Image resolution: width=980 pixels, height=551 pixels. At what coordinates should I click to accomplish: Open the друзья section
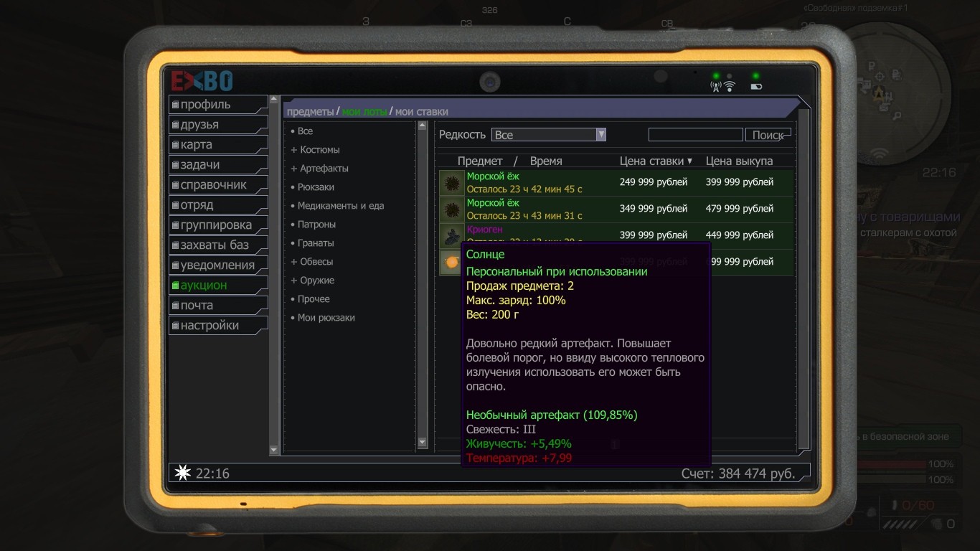pos(218,125)
